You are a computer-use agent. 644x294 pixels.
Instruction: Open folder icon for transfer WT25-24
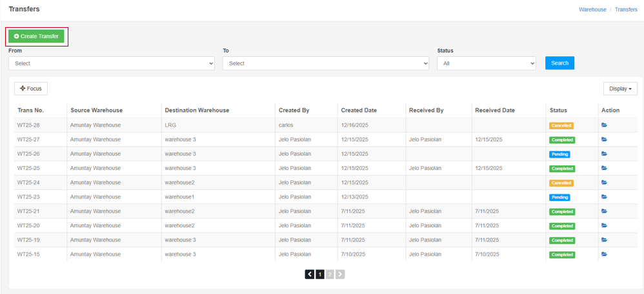click(x=605, y=183)
